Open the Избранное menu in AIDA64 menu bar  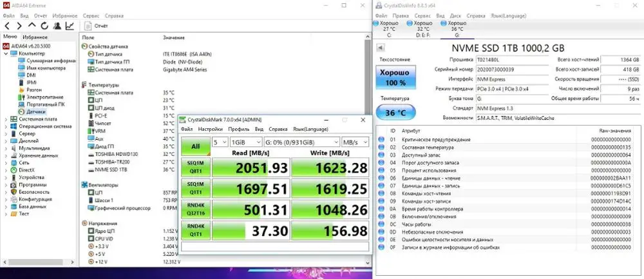click(65, 15)
